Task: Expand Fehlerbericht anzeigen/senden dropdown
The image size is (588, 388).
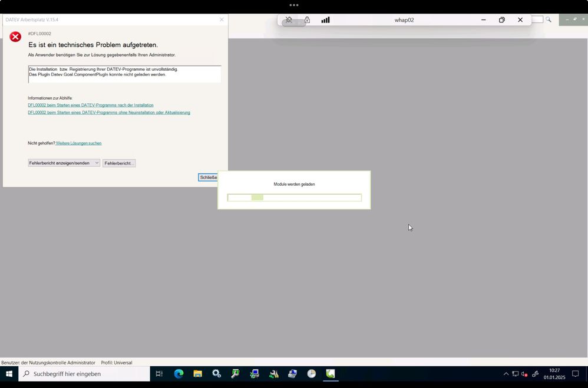Action: 64,163
